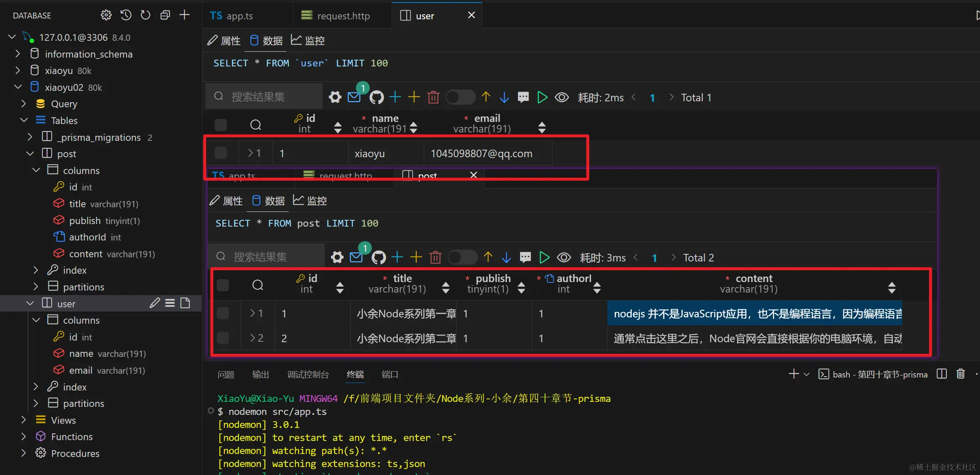The width and height of the screenshot is (980, 475).
Task: Expand the Views folder
Action: [24, 420]
